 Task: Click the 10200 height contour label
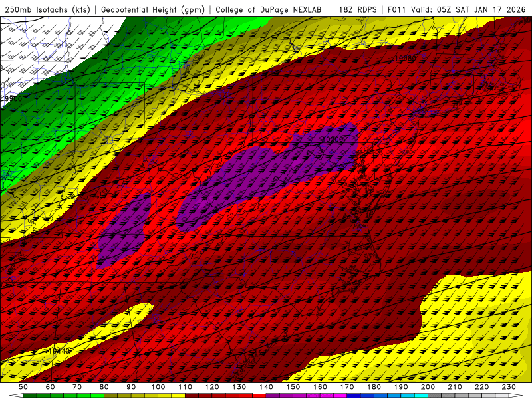pyautogui.click(x=333, y=139)
